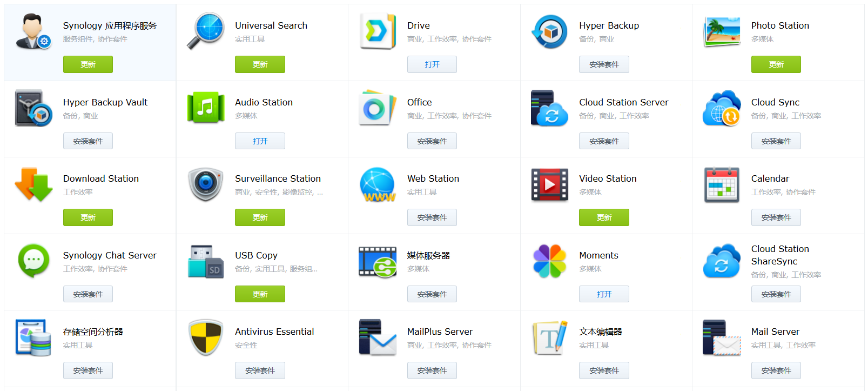Click the Surveillance Station title text

click(278, 178)
